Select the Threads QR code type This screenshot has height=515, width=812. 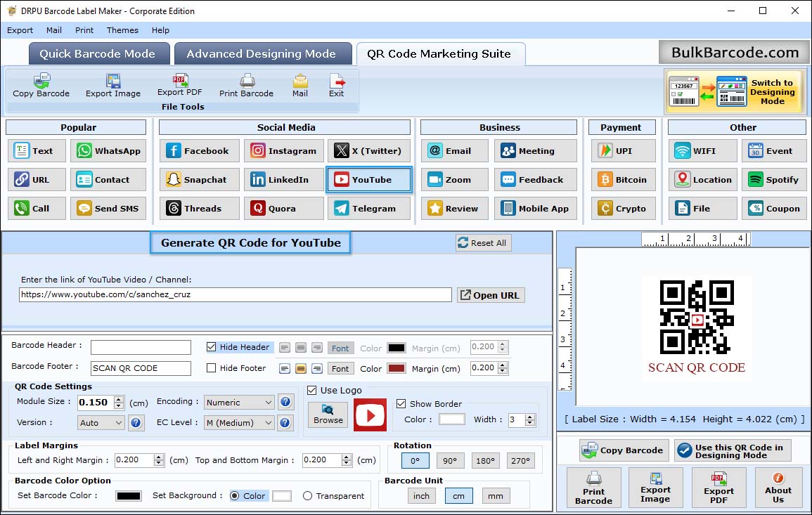[200, 209]
